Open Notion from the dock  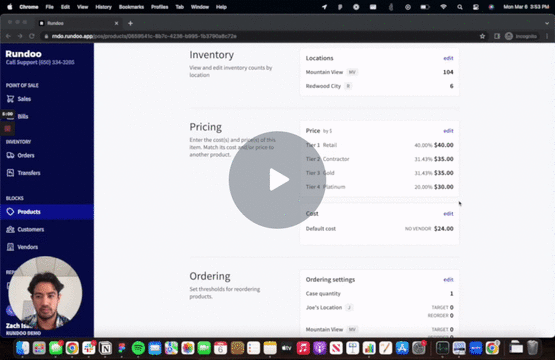click(105, 348)
